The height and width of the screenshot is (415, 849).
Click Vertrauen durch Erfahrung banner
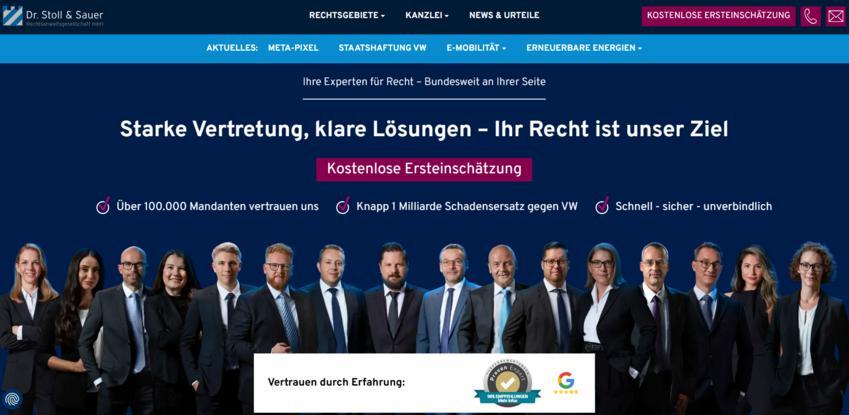(x=424, y=383)
